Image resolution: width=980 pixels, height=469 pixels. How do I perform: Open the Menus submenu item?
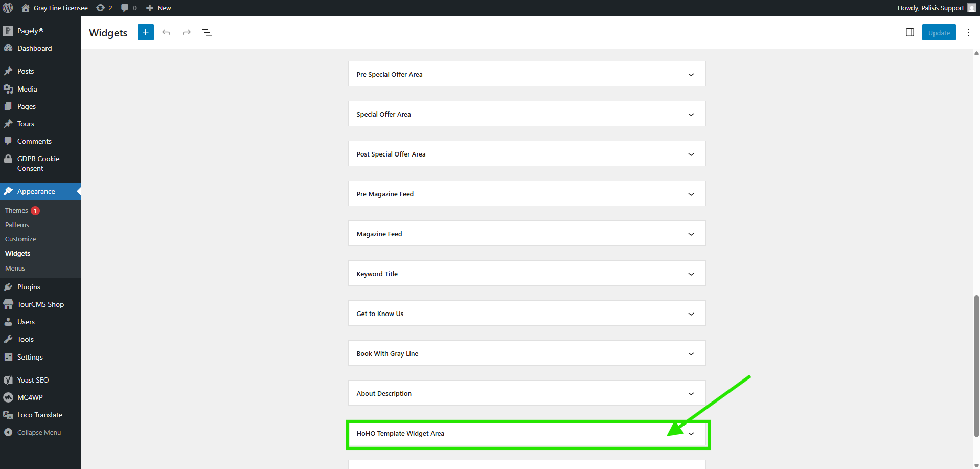[15, 268]
